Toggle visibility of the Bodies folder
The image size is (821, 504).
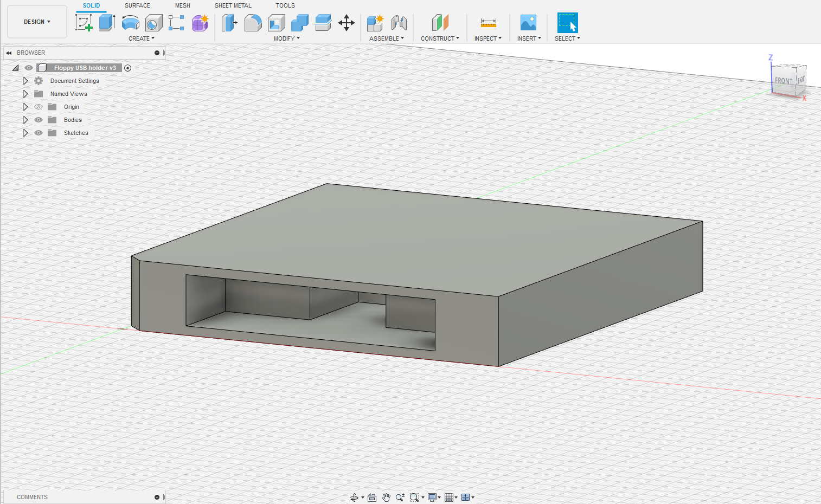pos(39,120)
